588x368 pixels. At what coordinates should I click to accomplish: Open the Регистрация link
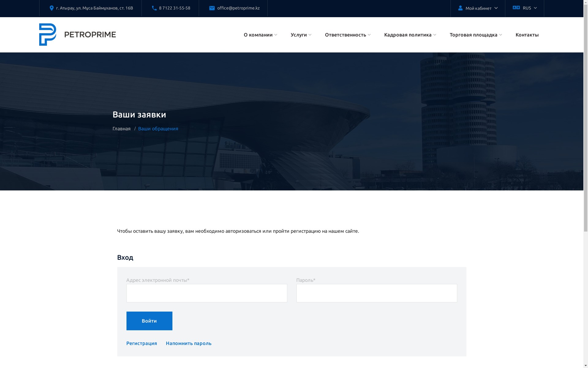(141, 343)
